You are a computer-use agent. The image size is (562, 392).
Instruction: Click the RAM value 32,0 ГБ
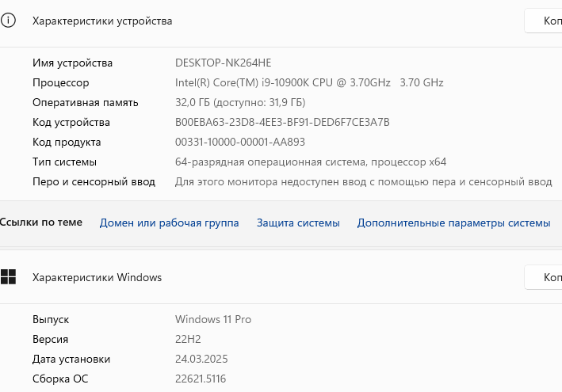pyautogui.click(x=240, y=103)
